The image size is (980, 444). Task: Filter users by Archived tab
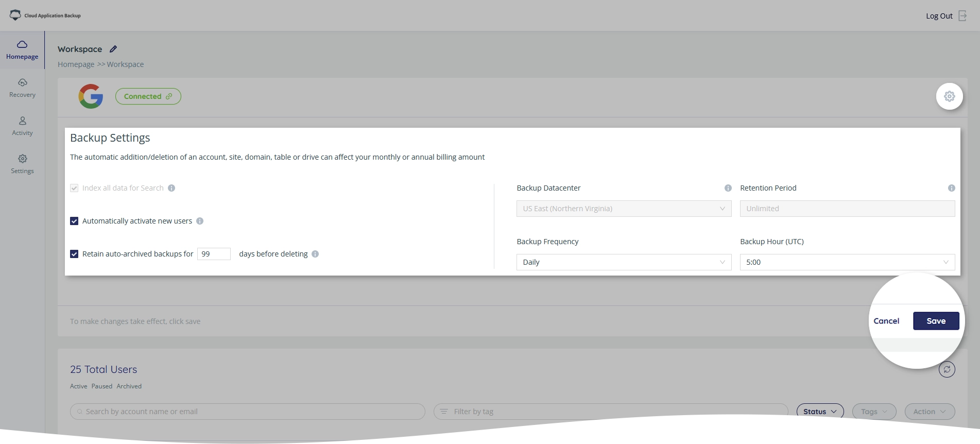[129, 386]
